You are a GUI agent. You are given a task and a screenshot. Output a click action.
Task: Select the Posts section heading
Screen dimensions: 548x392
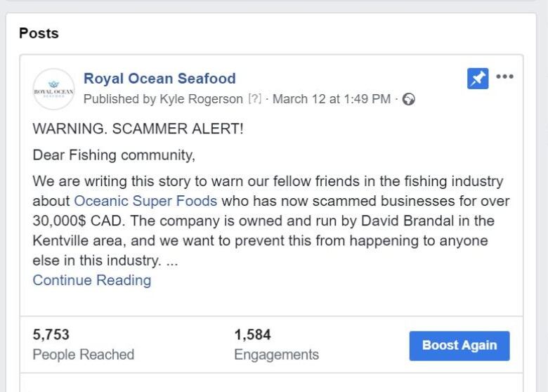click(39, 33)
